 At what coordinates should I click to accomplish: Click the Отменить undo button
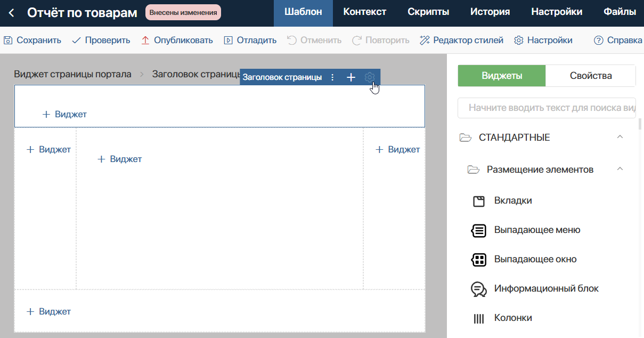[314, 40]
